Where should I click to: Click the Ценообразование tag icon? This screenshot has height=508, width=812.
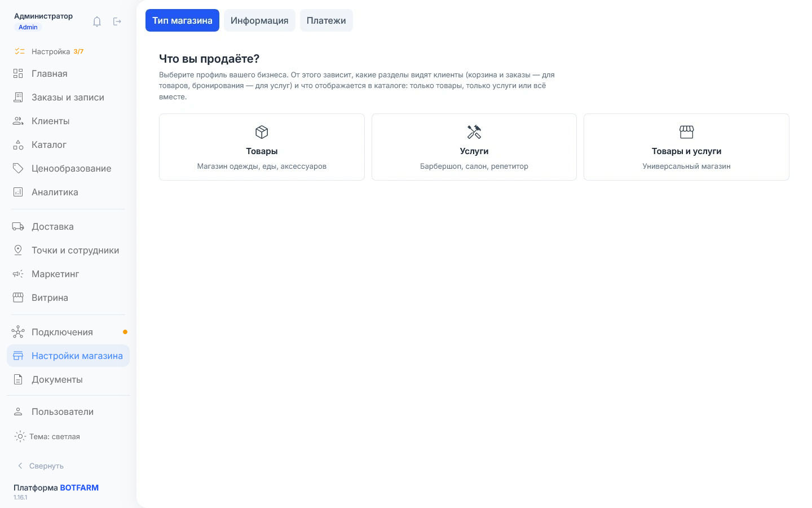click(18, 168)
